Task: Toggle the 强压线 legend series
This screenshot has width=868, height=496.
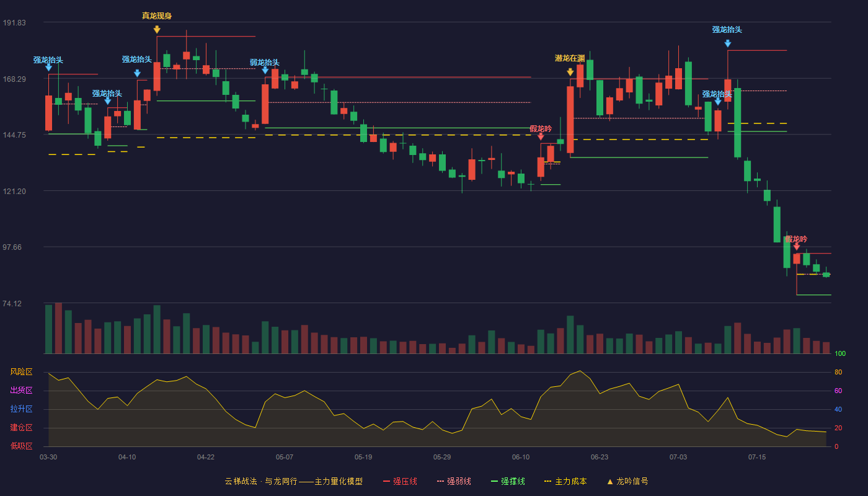Action: pyautogui.click(x=400, y=481)
